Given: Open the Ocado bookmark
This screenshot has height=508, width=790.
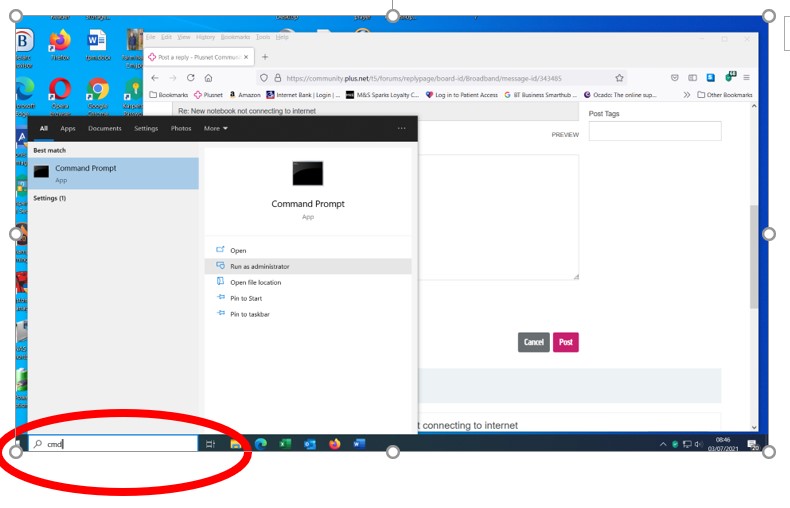Looking at the screenshot, I should pyautogui.click(x=620, y=95).
